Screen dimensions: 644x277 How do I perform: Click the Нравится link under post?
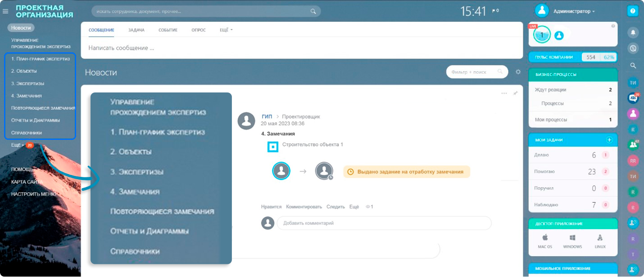tap(271, 207)
